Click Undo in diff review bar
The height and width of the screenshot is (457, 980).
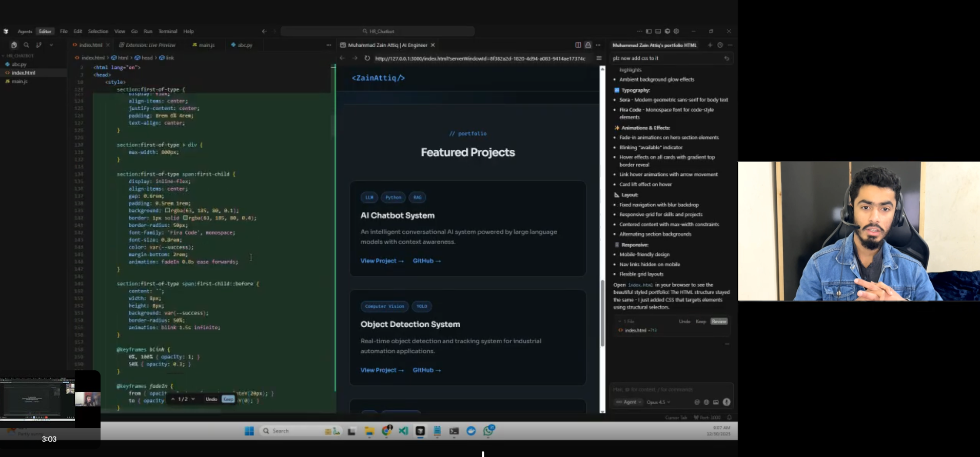pyautogui.click(x=211, y=399)
